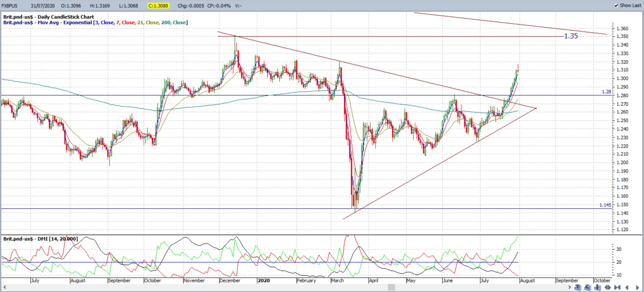Click the blue folder icon marked C
644x292 pixels.
(x=588, y=287)
